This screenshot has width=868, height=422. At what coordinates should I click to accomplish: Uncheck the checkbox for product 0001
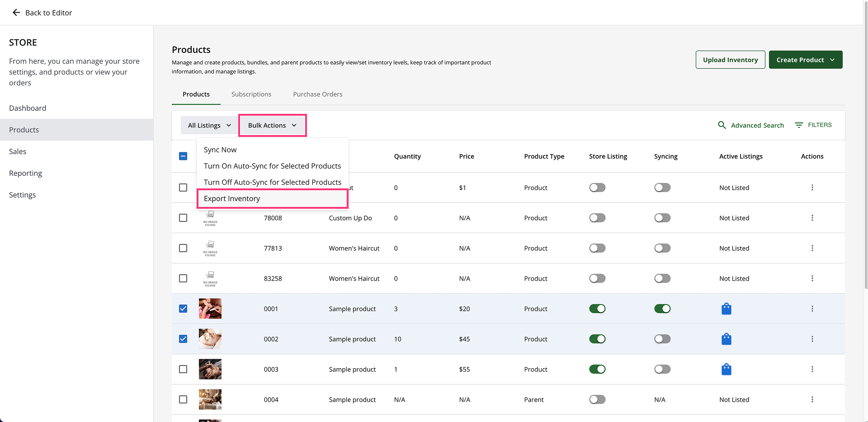[183, 309]
